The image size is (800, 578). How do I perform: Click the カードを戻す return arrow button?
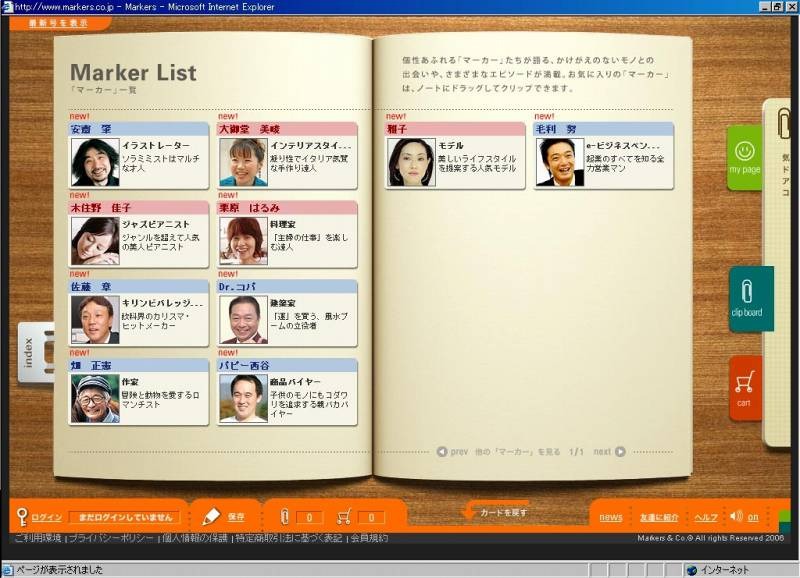(495, 512)
